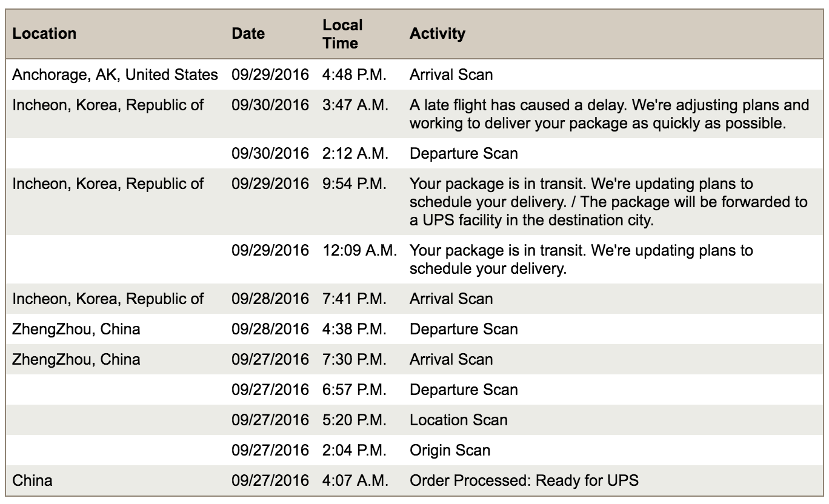Click the Origin Scan activity

[450, 451]
